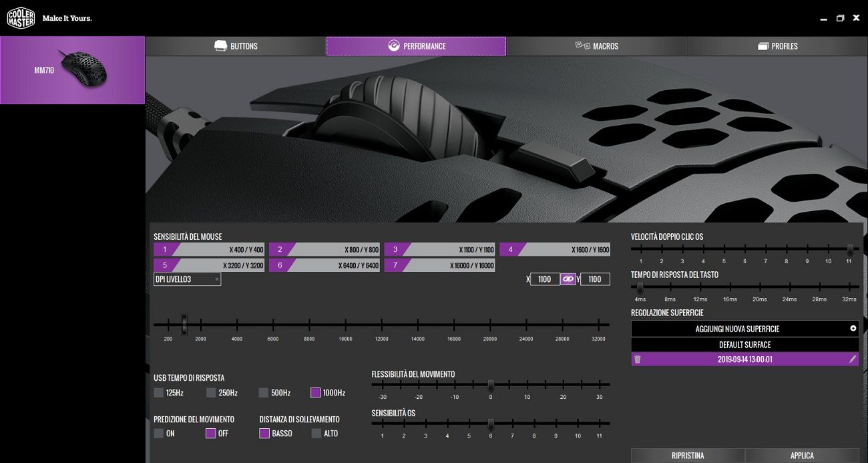868x463 pixels.
Task: Select the MM710 mouse device tile
Action: pos(72,70)
